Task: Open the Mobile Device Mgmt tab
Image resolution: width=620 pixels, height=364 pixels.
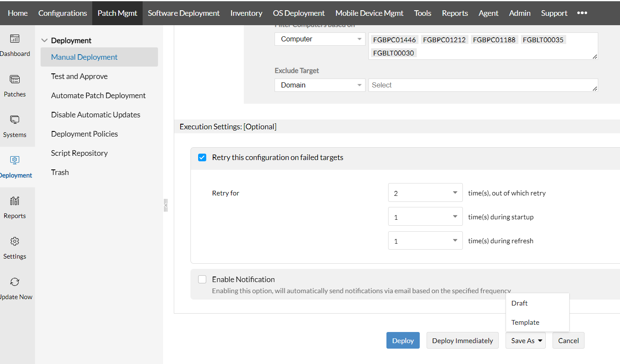Action: coord(369,13)
